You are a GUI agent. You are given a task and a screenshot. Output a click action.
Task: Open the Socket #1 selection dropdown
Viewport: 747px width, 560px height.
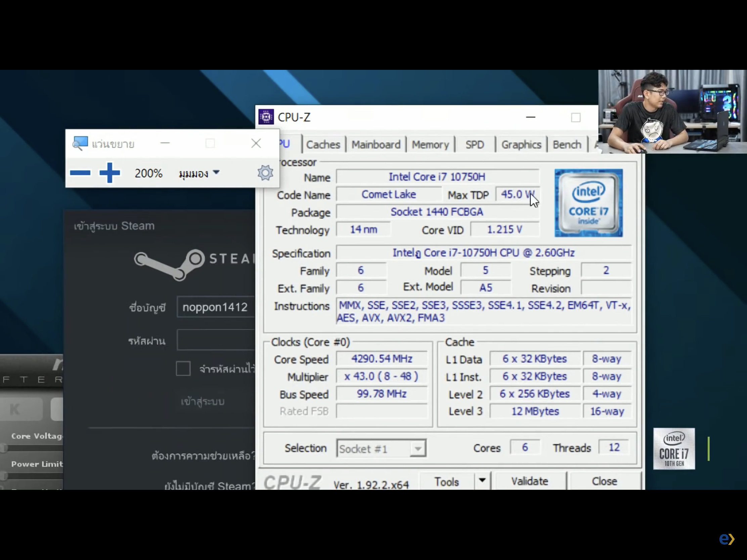(381, 448)
